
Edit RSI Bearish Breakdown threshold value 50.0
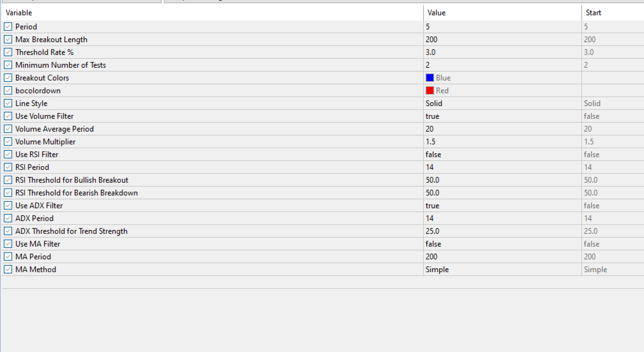502,192
